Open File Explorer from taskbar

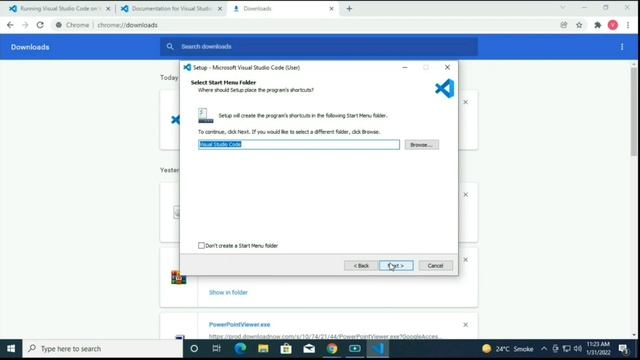(x=263, y=349)
